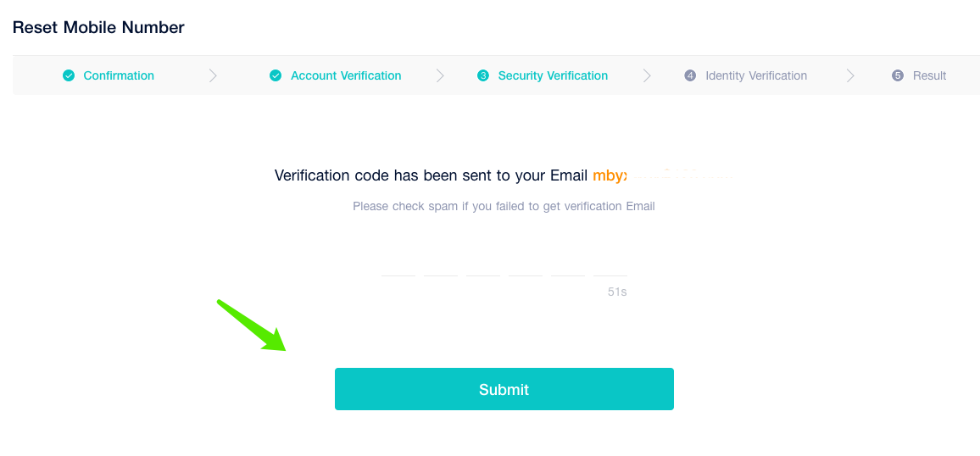Jump to the Result step label

(x=929, y=75)
